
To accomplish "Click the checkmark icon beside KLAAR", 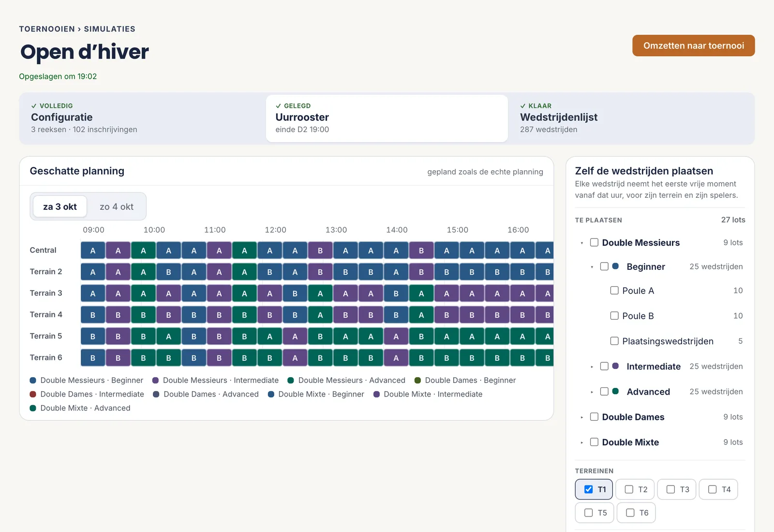I will (x=523, y=106).
